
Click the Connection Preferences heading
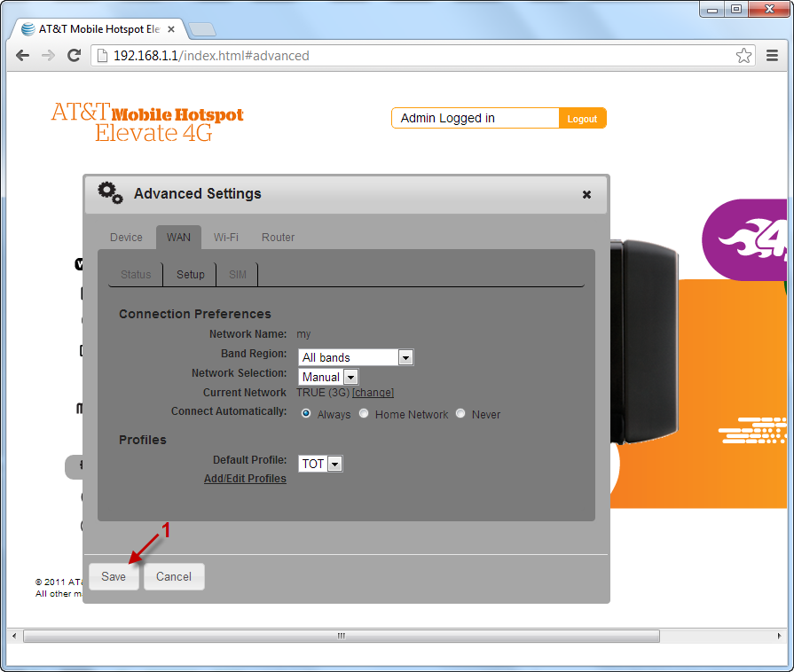click(x=195, y=314)
